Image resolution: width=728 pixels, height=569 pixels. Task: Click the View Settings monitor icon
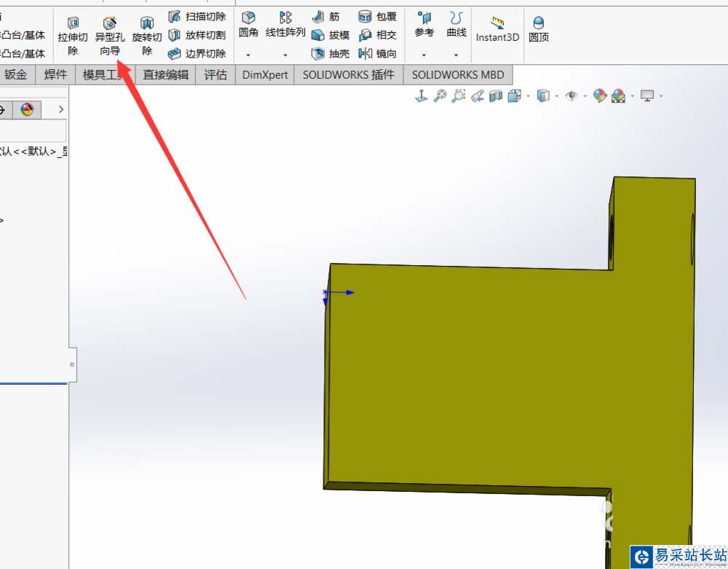(x=647, y=95)
